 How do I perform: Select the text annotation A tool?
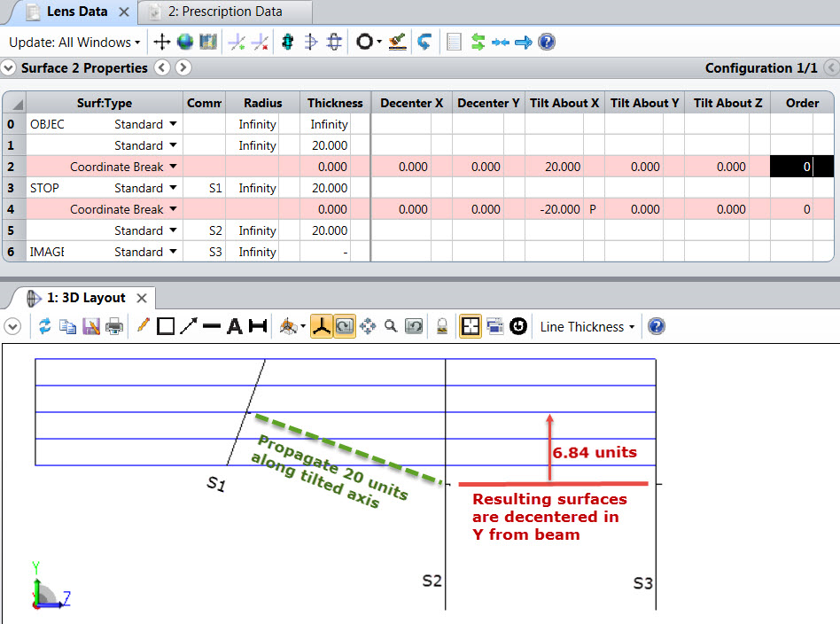[235, 326]
